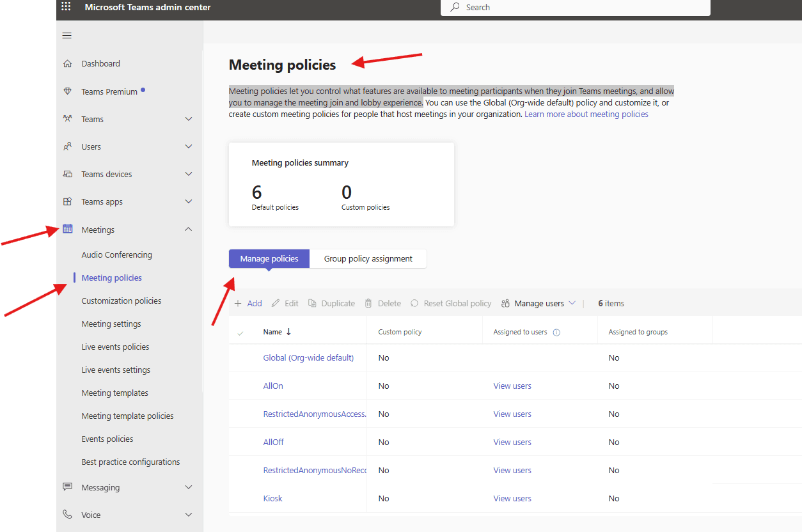Open the app launcher waffle icon
Image resolution: width=802 pixels, height=532 pixels.
click(x=65, y=6)
